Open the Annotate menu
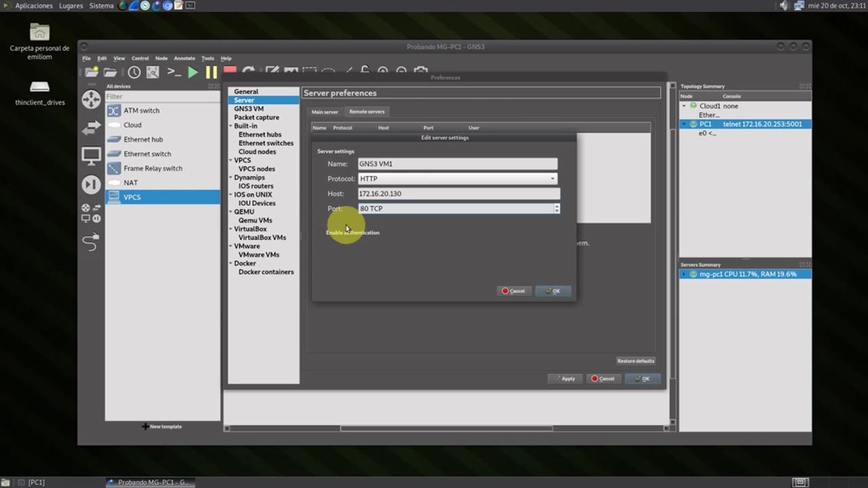 point(184,58)
